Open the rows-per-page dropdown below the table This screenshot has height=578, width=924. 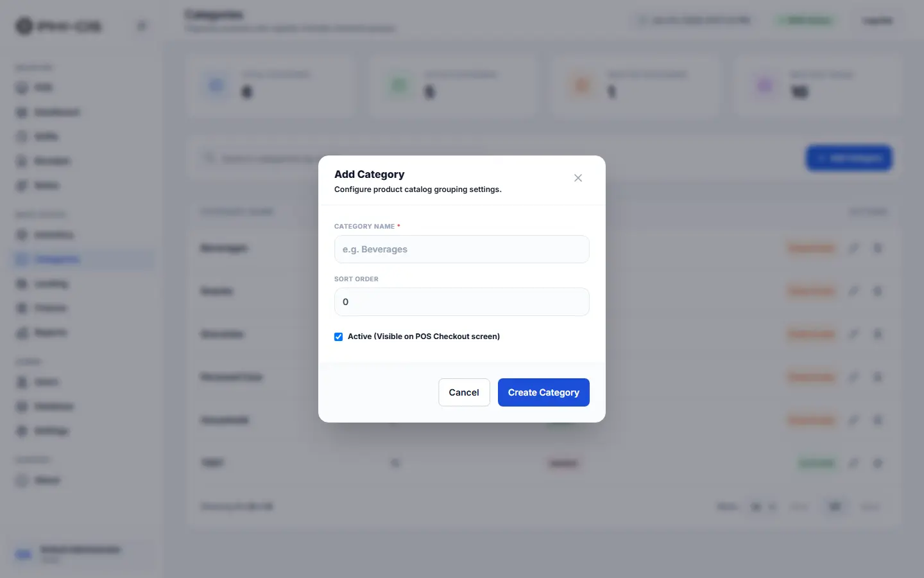click(764, 507)
